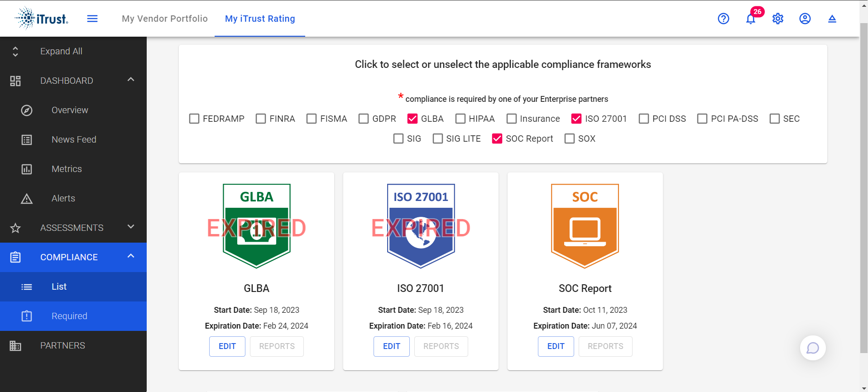Toggle the hamburger menu icon
This screenshot has height=392, width=868.
point(92,19)
